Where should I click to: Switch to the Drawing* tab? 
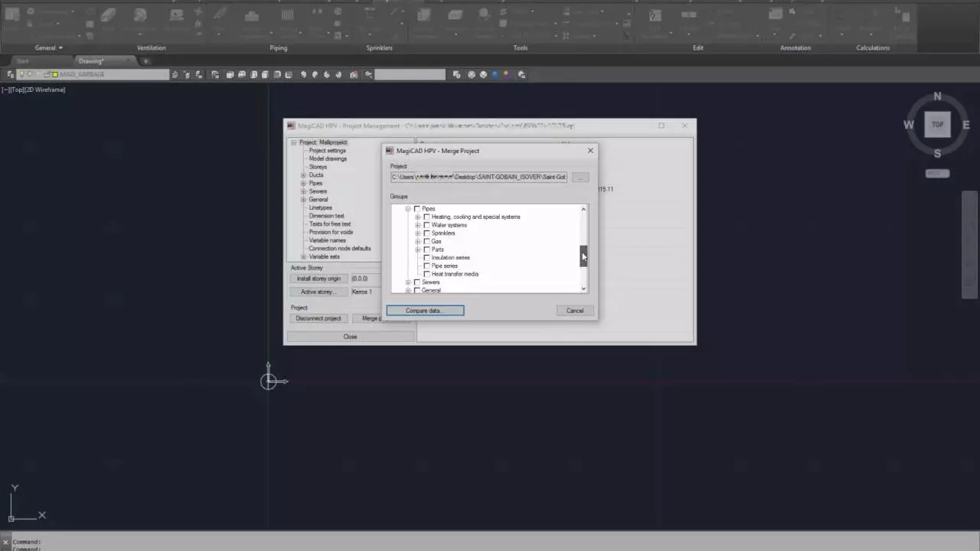tap(91, 61)
